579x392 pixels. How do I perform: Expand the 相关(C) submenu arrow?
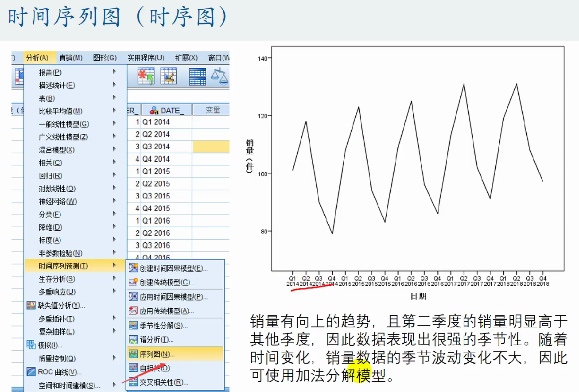[115, 162]
